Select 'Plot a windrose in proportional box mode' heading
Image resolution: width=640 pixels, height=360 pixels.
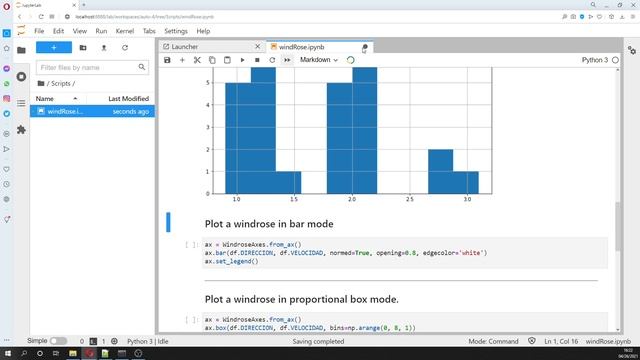coord(302,299)
